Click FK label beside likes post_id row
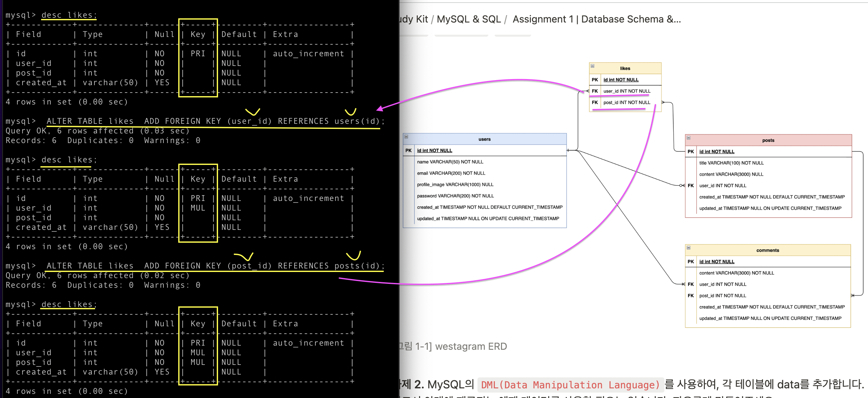 [x=595, y=103]
